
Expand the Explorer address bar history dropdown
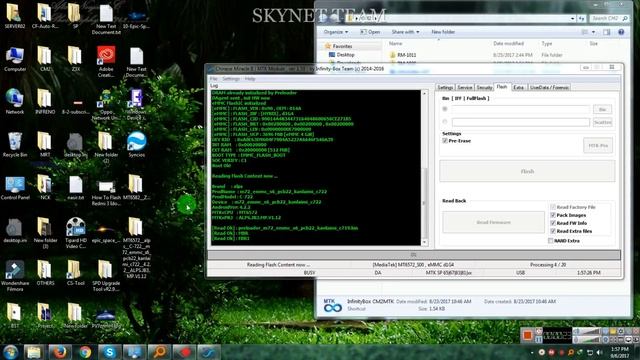click(x=572, y=18)
